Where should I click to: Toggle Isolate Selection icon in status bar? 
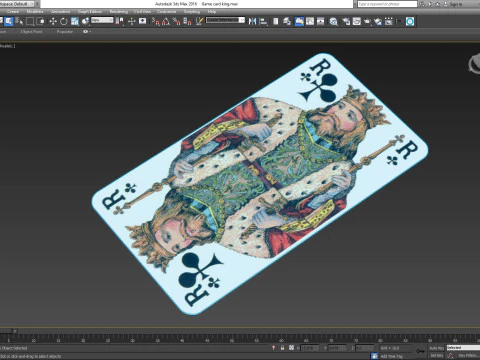pos(273,348)
